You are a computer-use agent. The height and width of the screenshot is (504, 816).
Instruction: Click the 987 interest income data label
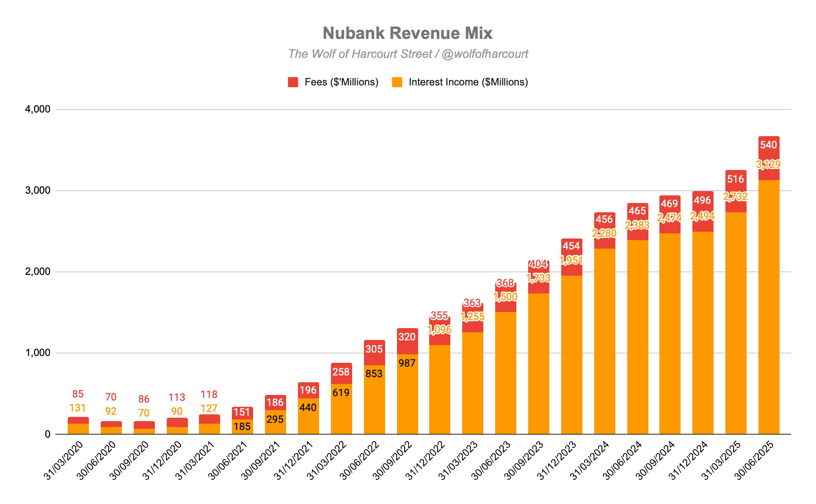click(407, 363)
